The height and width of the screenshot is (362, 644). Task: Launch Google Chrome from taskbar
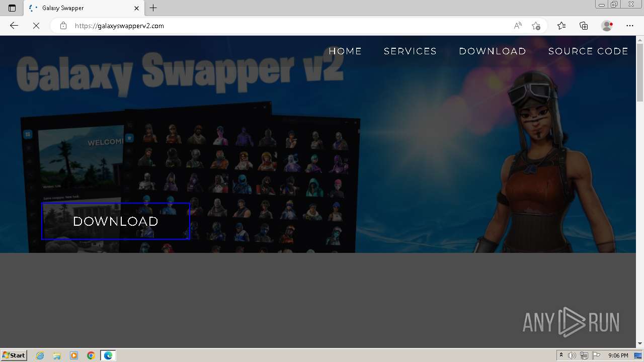[x=91, y=355]
